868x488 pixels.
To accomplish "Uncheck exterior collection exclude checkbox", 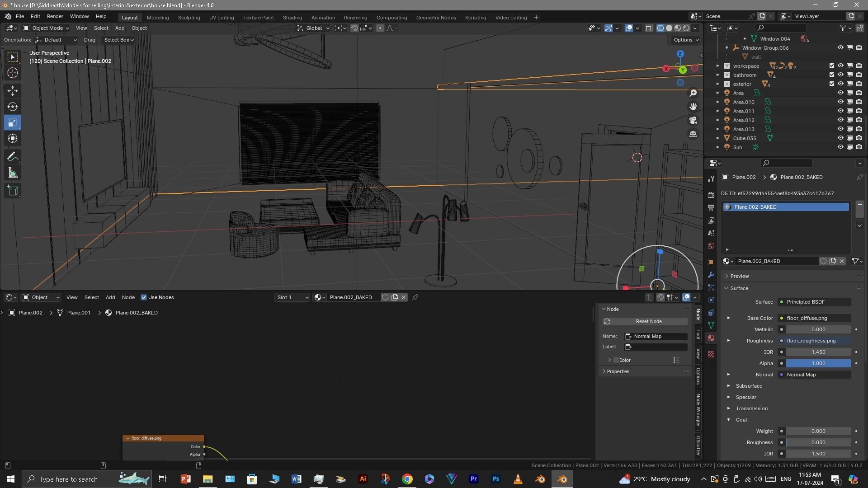I will tap(831, 84).
